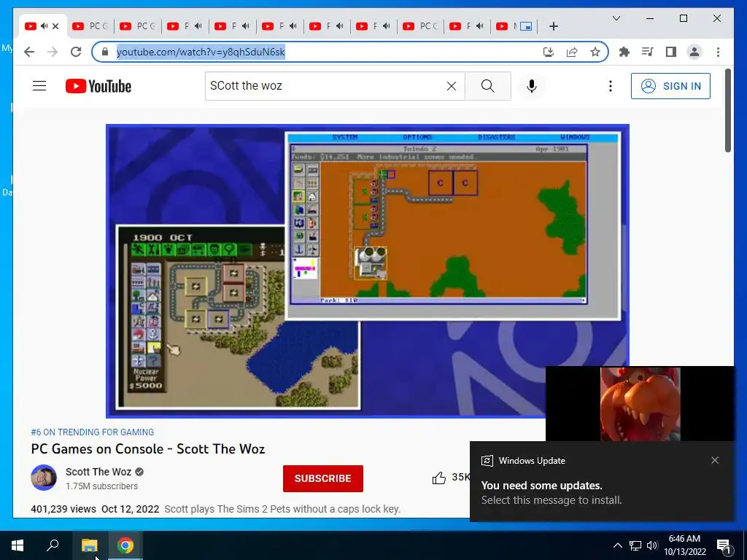Search with your voice microphone
Viewport: 747px width, 560px height.
point(532,86)
